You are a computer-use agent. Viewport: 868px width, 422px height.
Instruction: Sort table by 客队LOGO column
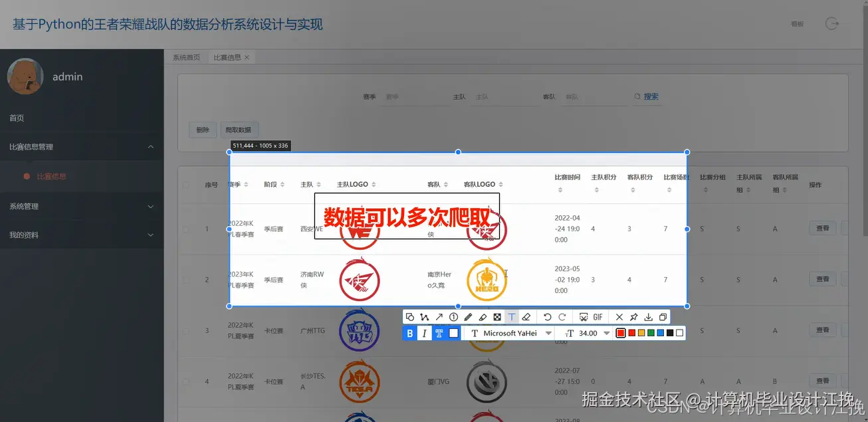coord(500,185)
